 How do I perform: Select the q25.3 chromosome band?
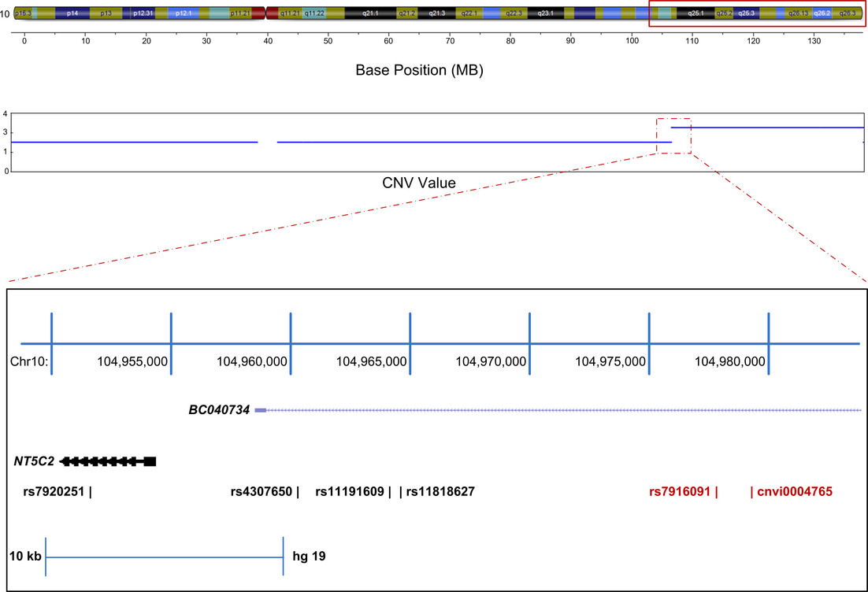(x=746, y=13)
